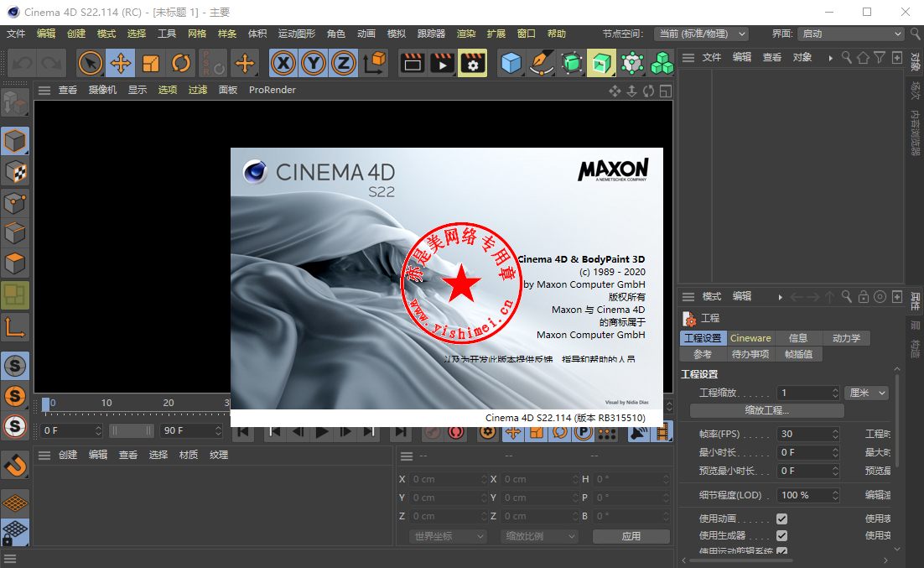Open the 界面 layout dropdown showing 启动
Screen dimensions: 924x568
(851, 34)
